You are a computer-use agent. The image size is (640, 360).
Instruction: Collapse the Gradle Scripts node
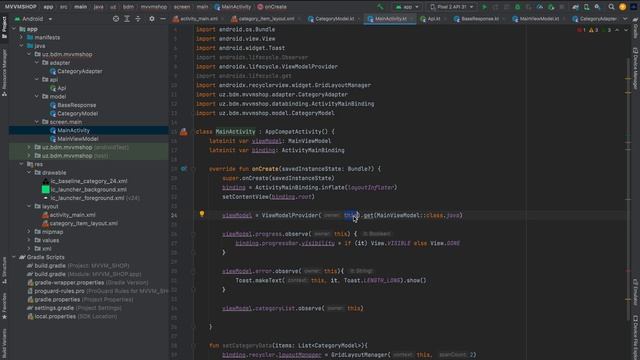(14, 257)
